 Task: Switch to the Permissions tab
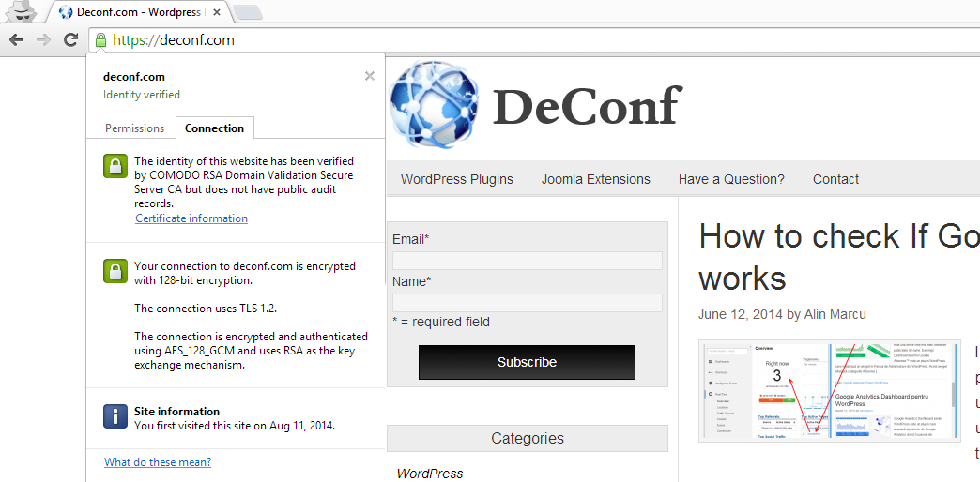pos(134,128)
